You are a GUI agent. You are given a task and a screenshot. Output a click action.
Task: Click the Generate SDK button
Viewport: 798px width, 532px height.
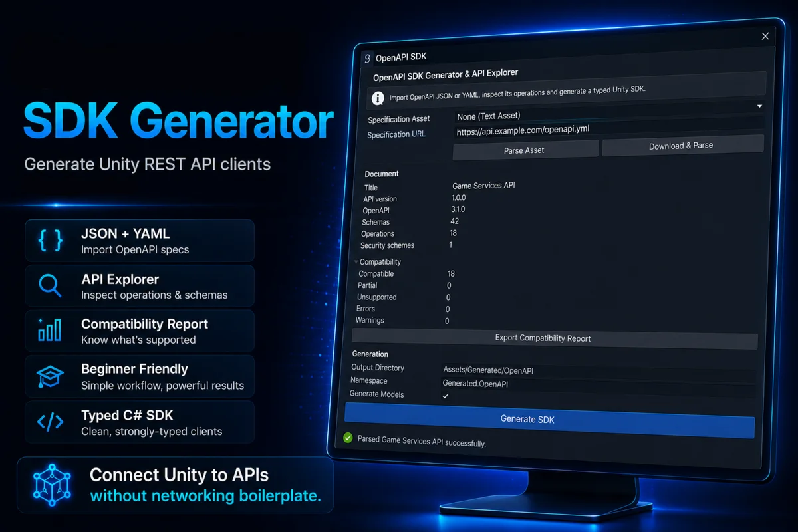click(x=549, y=420)
